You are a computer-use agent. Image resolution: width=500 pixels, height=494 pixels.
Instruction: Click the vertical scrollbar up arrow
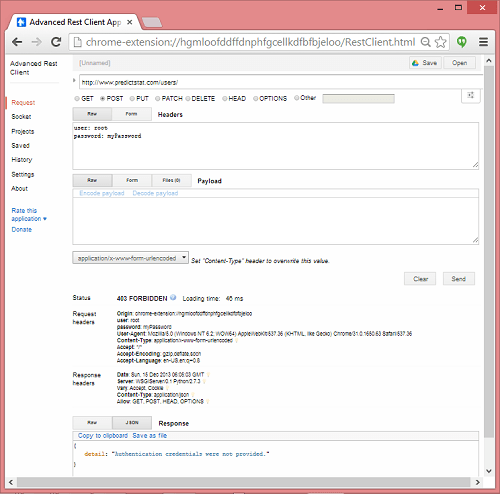point(489,61)
